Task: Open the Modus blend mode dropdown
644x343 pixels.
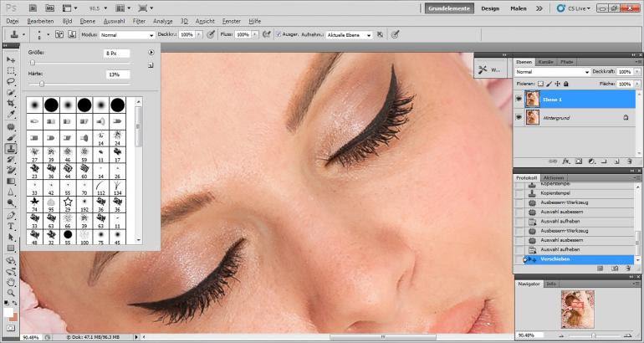Action: point(127,35)
